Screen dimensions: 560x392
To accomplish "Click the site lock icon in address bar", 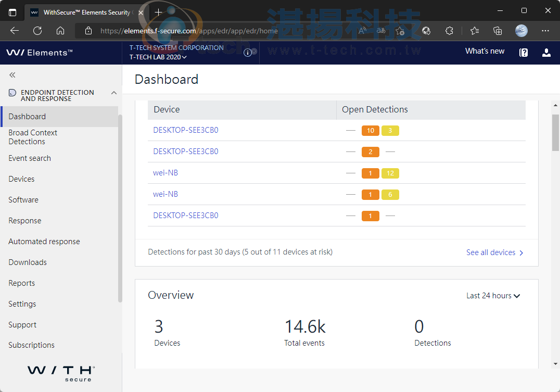I will [88, 31].
